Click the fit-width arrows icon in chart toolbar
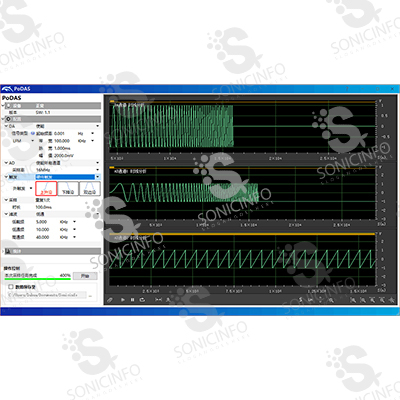400x400 pixels. point(159,300)
